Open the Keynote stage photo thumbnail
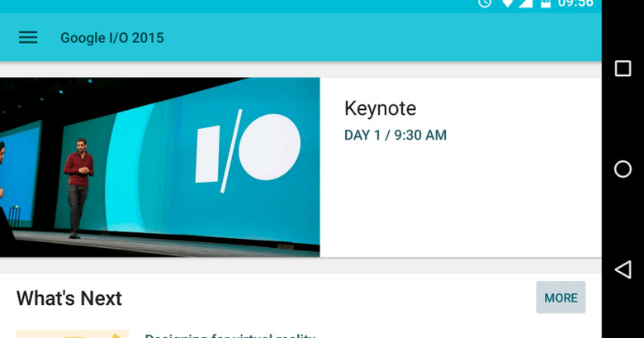This screenshot has width=644, height=338. 160,167
